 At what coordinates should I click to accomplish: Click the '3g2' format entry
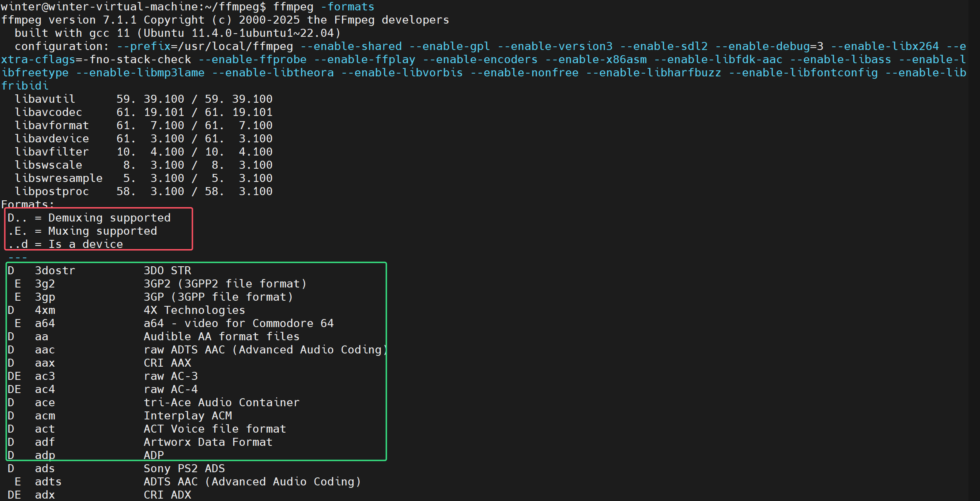point(45,284)
